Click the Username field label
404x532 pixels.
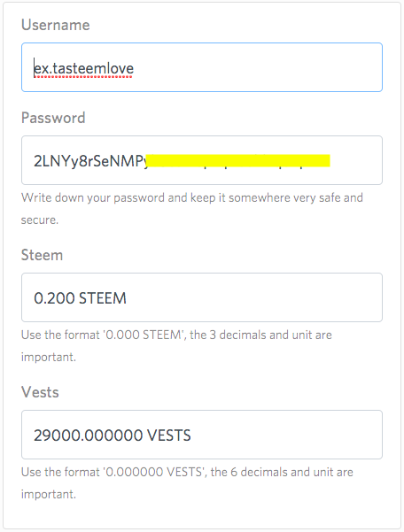[x=56, y=25]
